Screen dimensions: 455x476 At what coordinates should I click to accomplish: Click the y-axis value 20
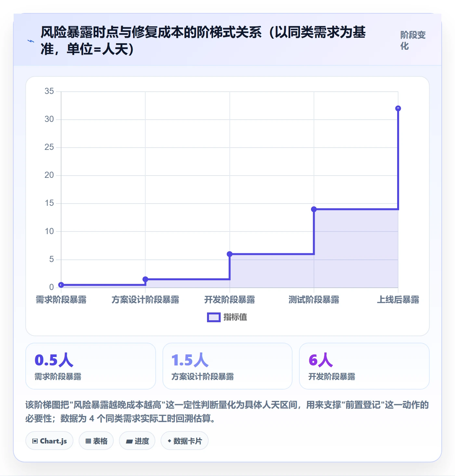[49, 175]
